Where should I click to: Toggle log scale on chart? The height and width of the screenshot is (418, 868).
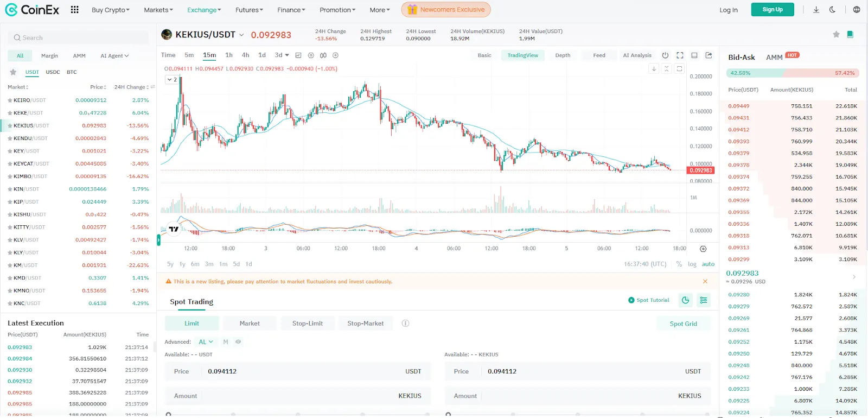[x=692, y=264]
